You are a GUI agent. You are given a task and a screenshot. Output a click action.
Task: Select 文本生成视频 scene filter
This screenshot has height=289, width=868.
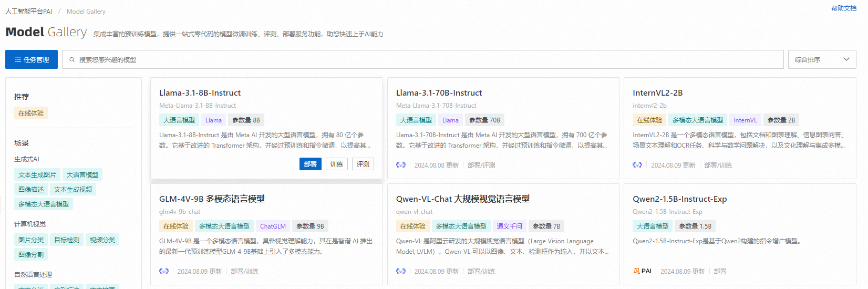click(73, 190)
